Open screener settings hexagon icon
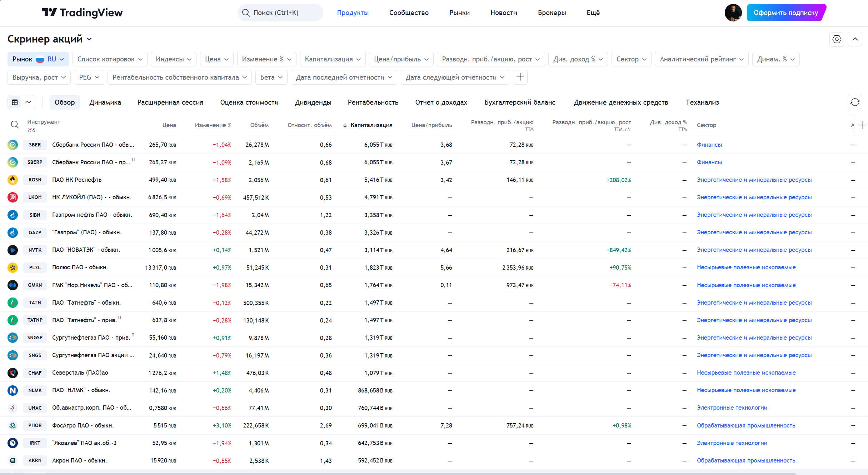Image resolution: width=868 pixels, height=475 pixels. (837, 39)
